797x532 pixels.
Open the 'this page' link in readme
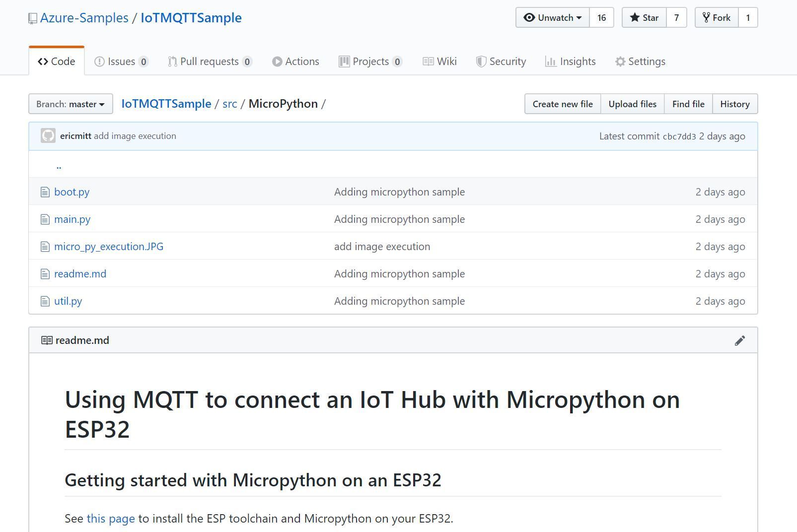coord(110,518)
